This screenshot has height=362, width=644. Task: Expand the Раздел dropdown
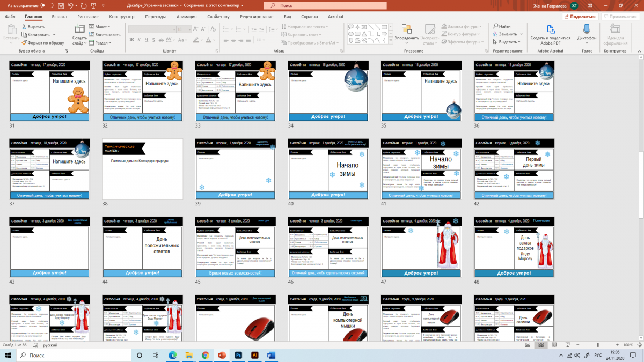tap(100, 42)
